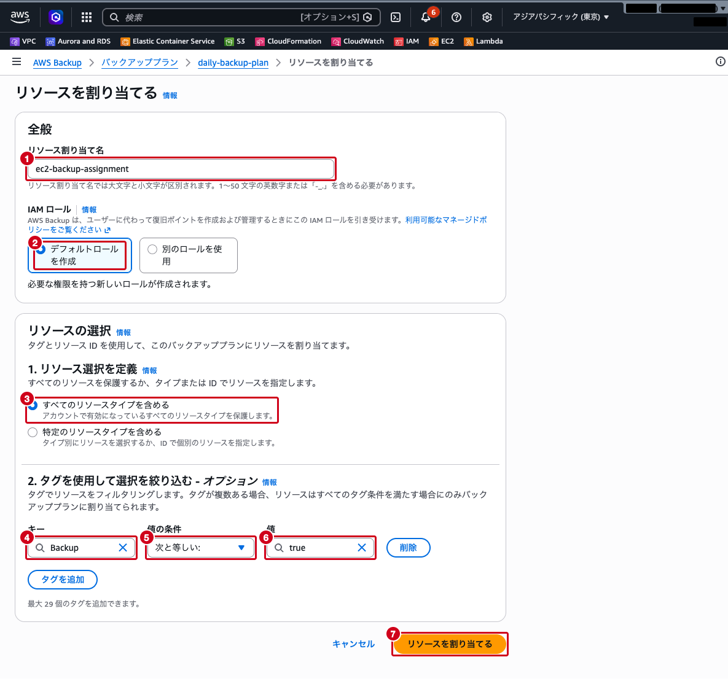Click the キャンセル button
This screenshot has height=700, width=728.
[353, 644]
